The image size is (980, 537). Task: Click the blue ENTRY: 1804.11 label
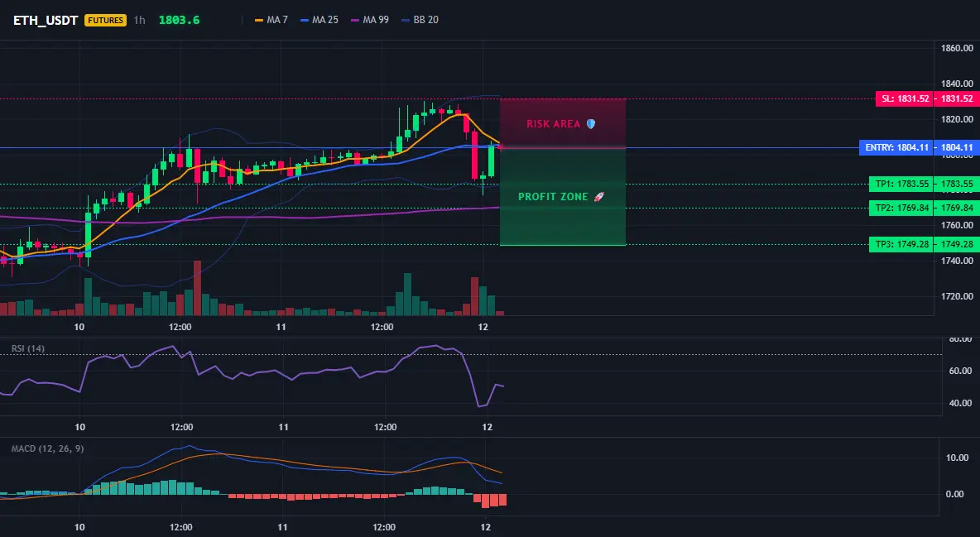(x=896, y=148)
